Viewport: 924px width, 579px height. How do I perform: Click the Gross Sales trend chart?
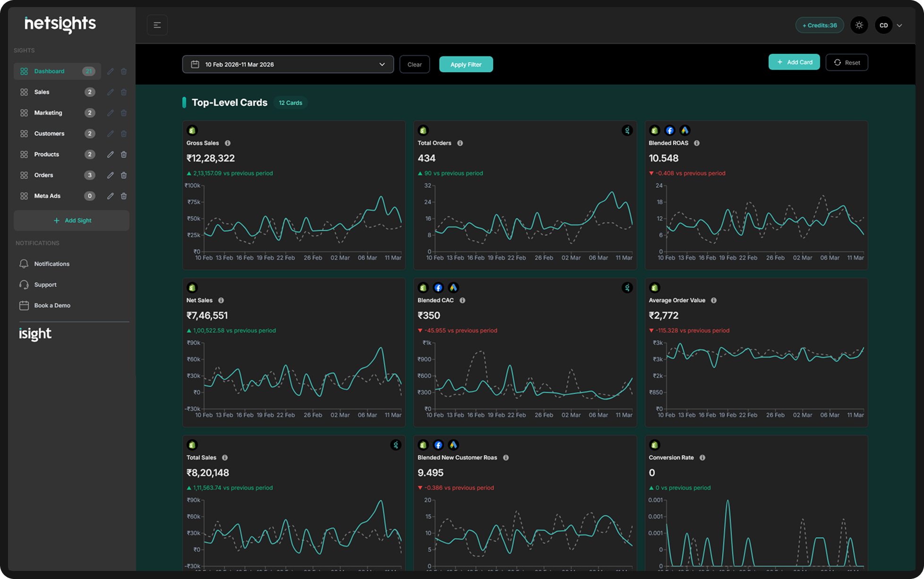(x=294, y=222)
